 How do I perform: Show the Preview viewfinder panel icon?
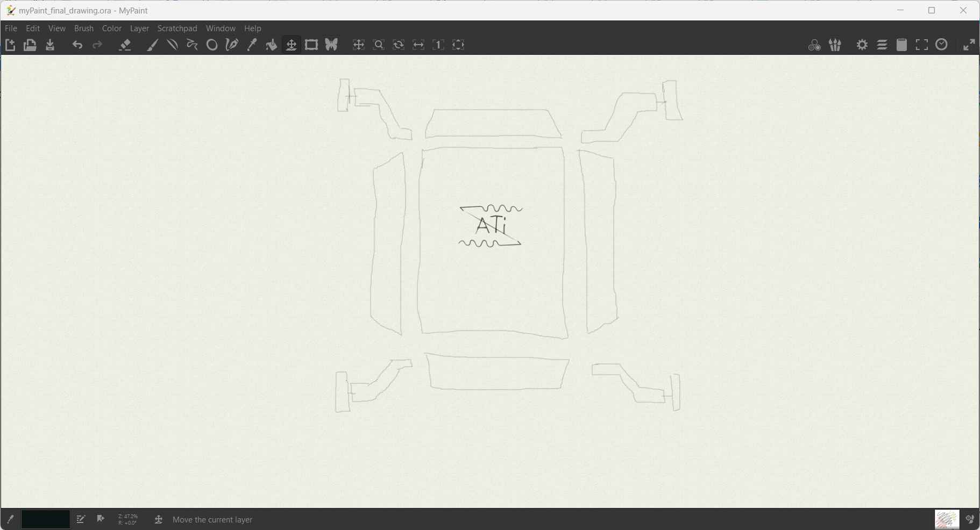922,45
